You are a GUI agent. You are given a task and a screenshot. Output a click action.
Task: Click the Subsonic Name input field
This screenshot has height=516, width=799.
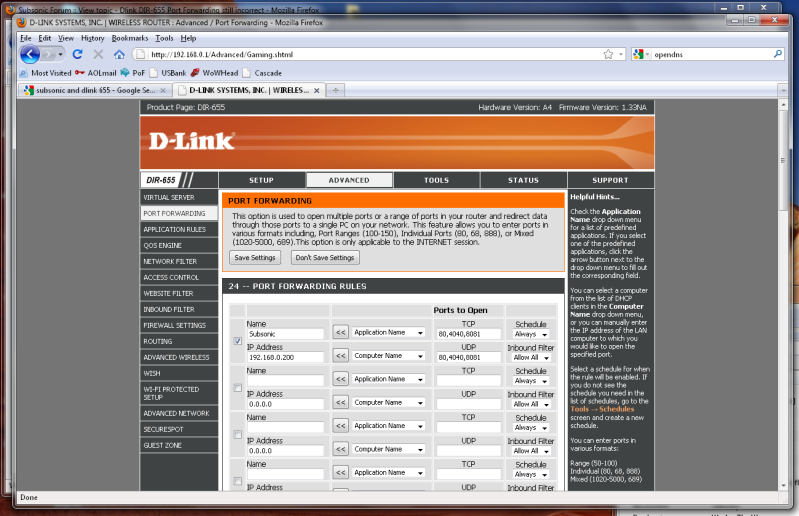pyautogui.click(x=285, y=334)
